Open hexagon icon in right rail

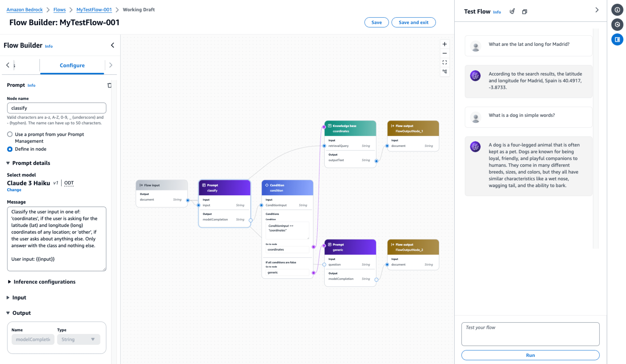click(x=617, y=24)
